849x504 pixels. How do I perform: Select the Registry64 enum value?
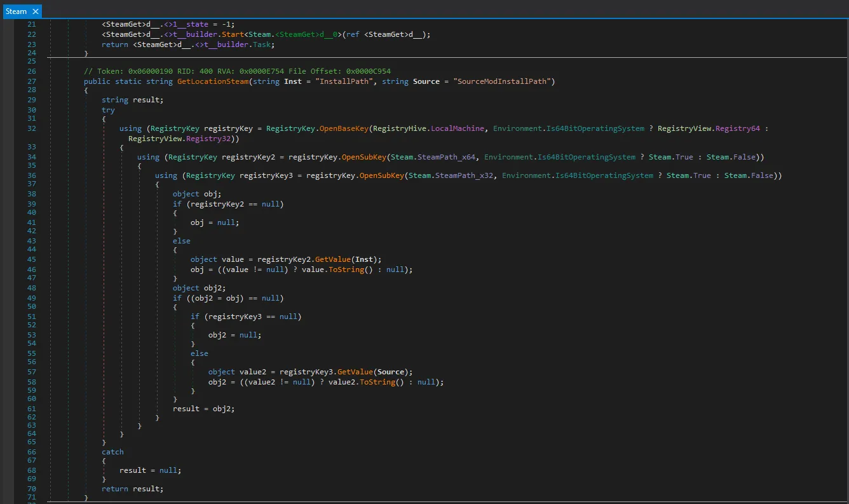click(x=737, y=128)
